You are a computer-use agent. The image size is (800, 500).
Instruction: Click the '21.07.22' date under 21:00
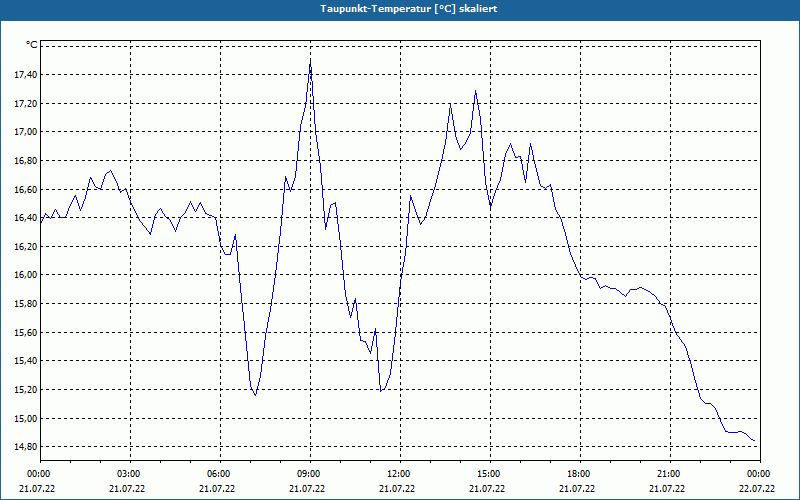667,488
